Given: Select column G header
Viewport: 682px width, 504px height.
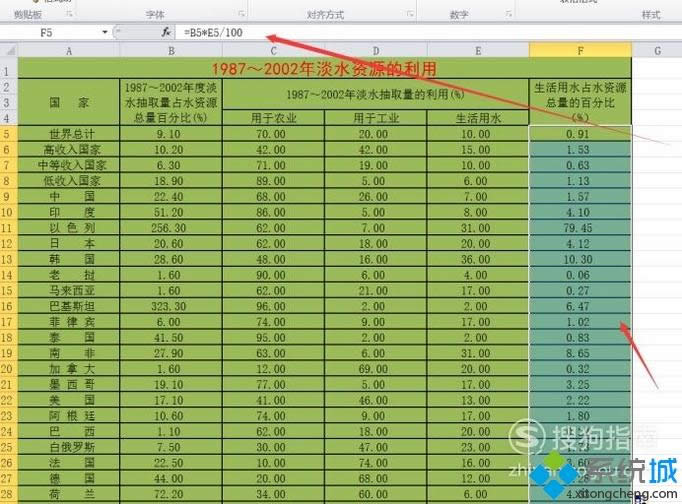Looking at the screenshot, I should (x=657, y=50).
